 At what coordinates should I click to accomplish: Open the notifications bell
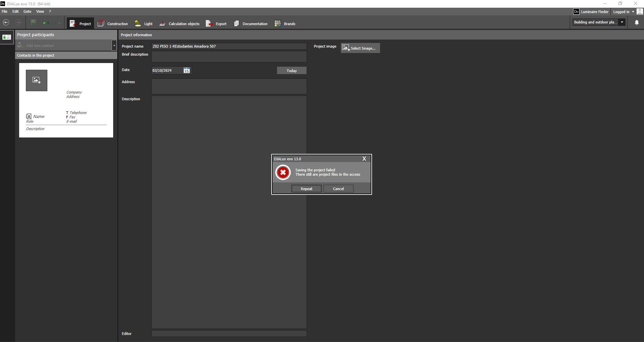click(x=637, y=22)
